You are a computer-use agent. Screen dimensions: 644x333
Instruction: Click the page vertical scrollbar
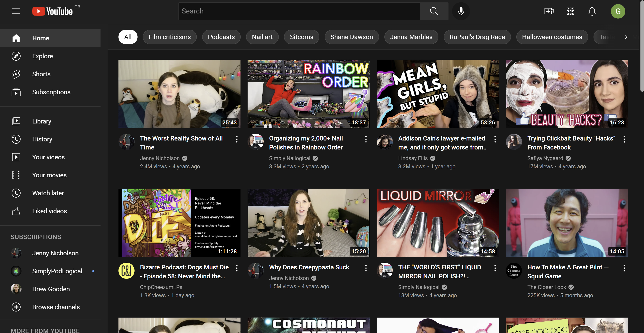tap(642, 46)
